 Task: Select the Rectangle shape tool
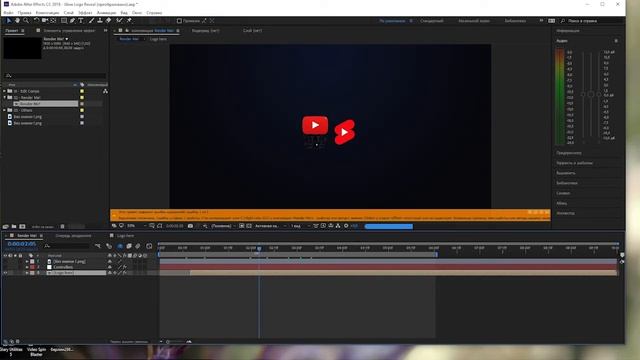[x=64, y=20]
